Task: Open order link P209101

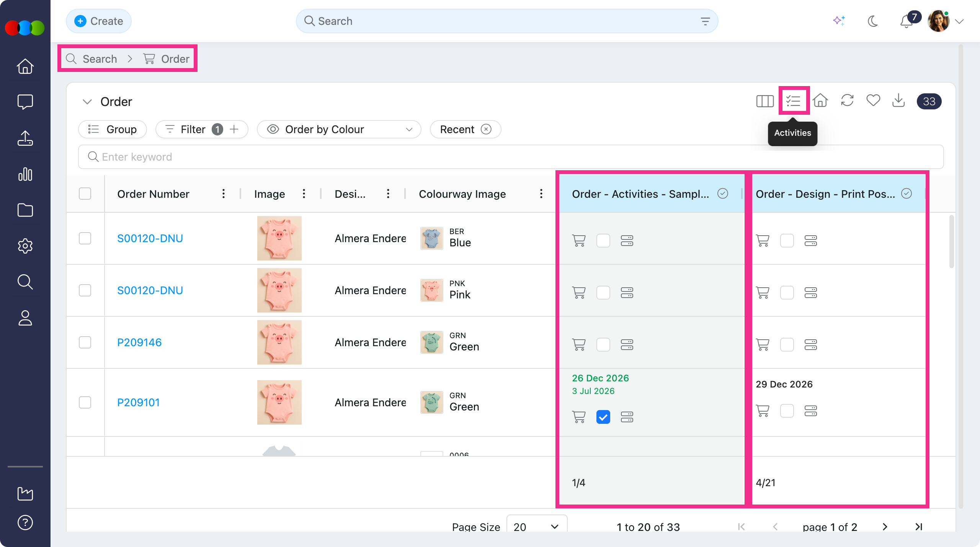Action: (139, 402)
